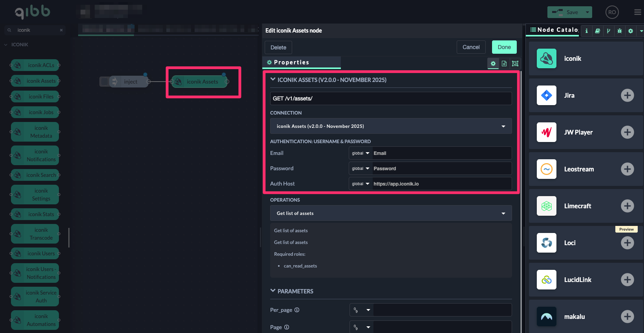Screen dimensions: 644x333
Task: Click the RO user avatar
Action: [612, 12]
